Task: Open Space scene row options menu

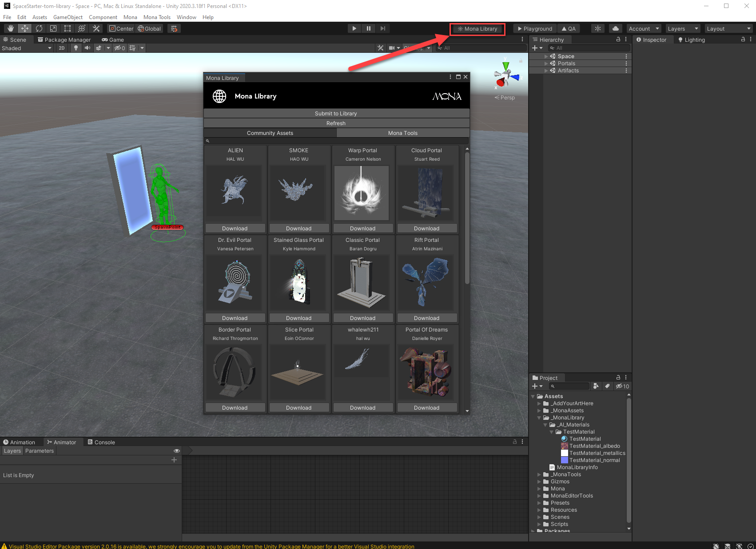Action: click(x=626, y=56)
